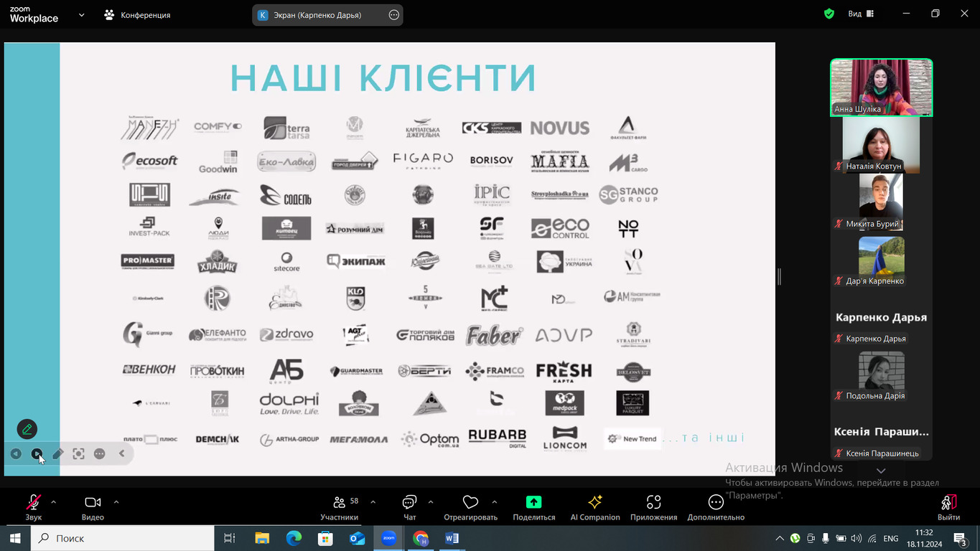Open the Приложения apps panel

pos(653,507)
